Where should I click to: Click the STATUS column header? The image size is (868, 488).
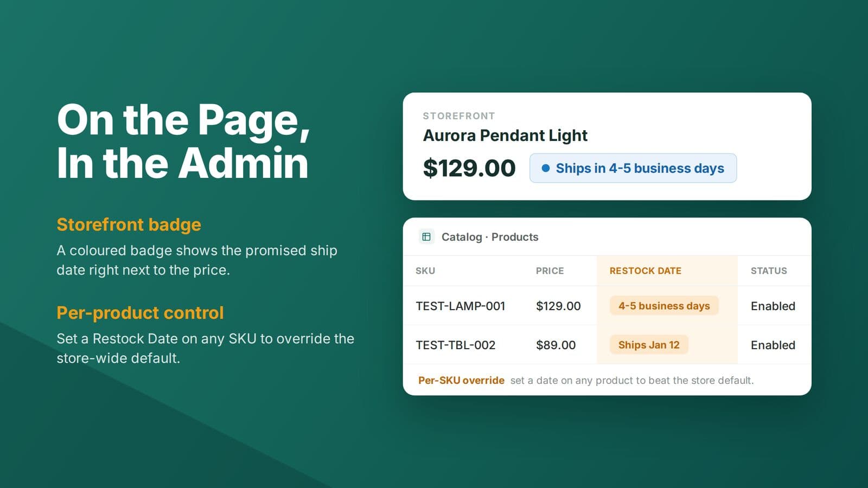(x=769, y=271)
